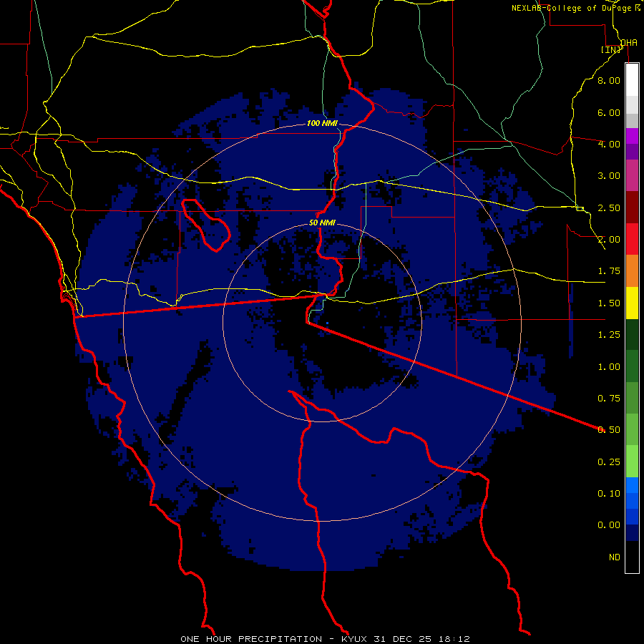Image resolution: width=644 pixels, height=644 pixels.
Task: Click the 0.25 legend value
Action: pyautogui.click(x=609, y=462)
